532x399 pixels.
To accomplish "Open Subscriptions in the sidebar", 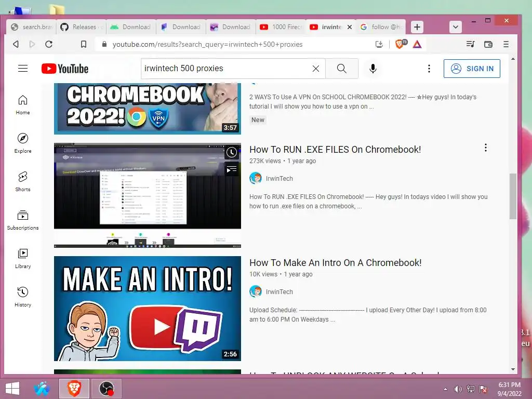I will point(23,220).
